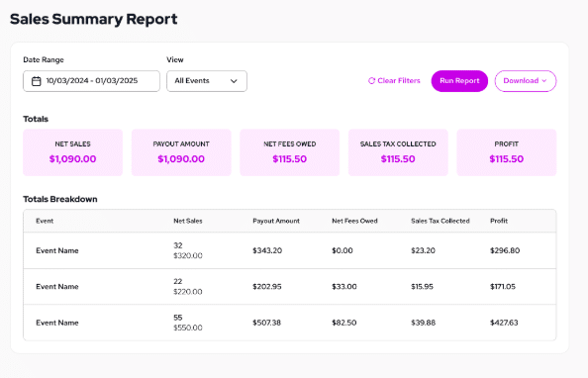
Task: Click the $220.00 net sales value
Action: (x=188, y=292)
